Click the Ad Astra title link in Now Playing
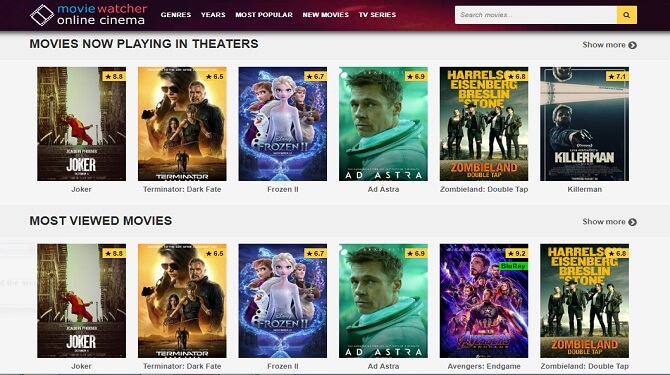 click(x=383, y=189)
